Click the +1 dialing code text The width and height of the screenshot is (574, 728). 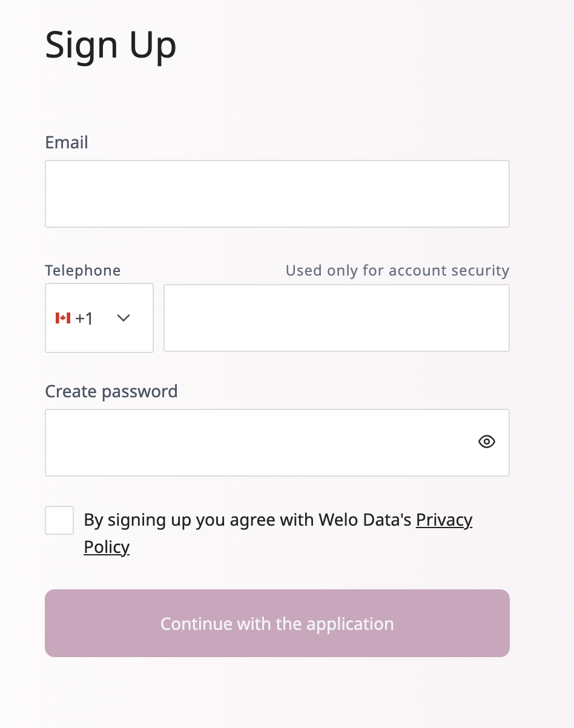84,318
